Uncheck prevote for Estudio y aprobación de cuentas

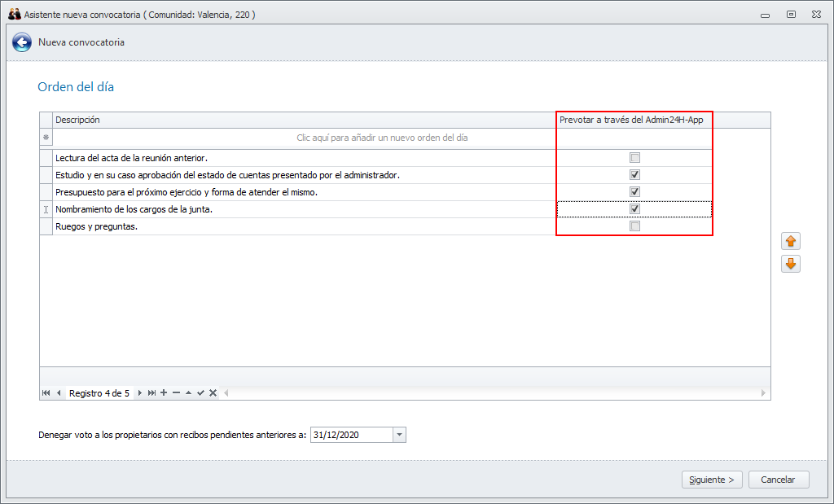[x=634, y=174]
